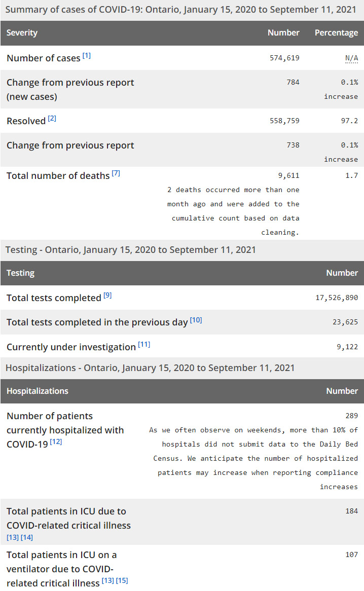Open footnote 14 in the ICU patients row
This screenshot has width=364, height=591.
[27, 537]
